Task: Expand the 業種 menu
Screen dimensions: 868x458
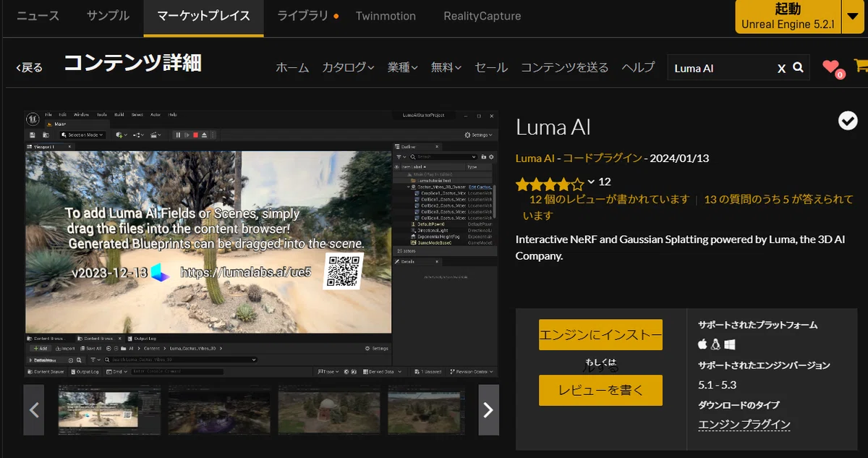Action: (x=402, y=67)
